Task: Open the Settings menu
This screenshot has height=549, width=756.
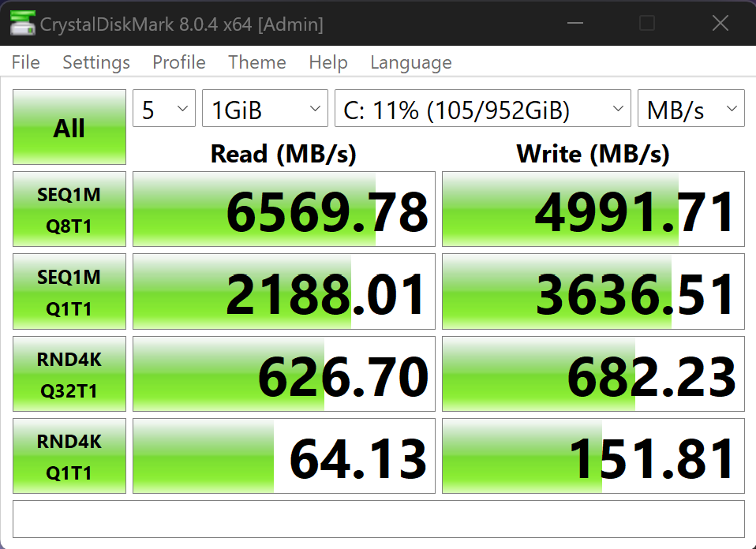Action: tap(96, 62)
